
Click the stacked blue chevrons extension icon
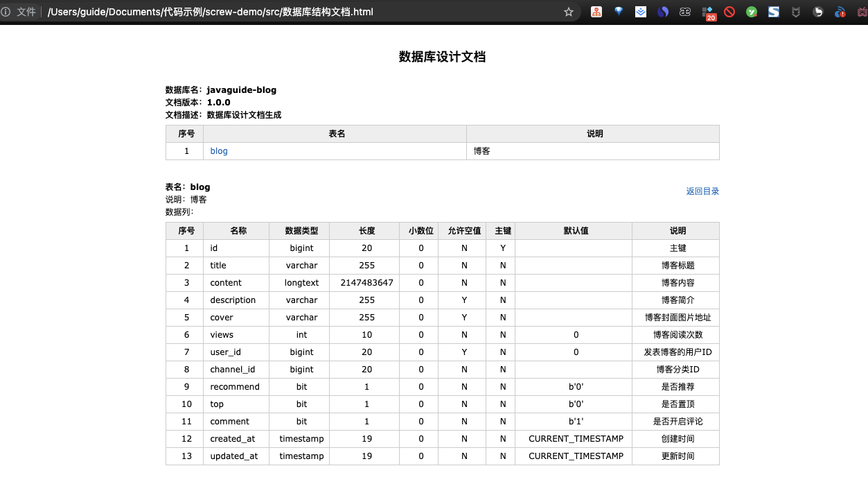pos(640,11)
